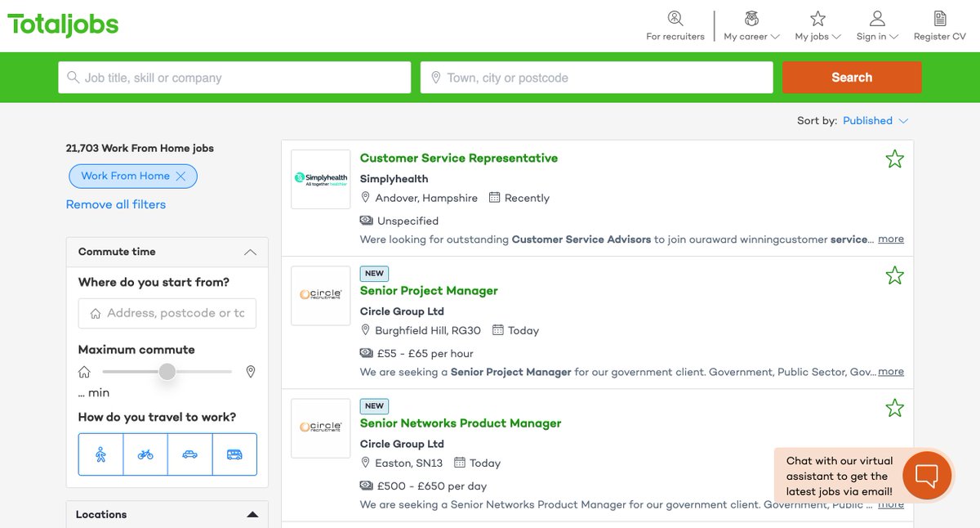Image resolution: width=980 pixels, height=528 pixels.
Task: Click Circle logo on Senior Project Manager
Action: click(x=320, y=295)
